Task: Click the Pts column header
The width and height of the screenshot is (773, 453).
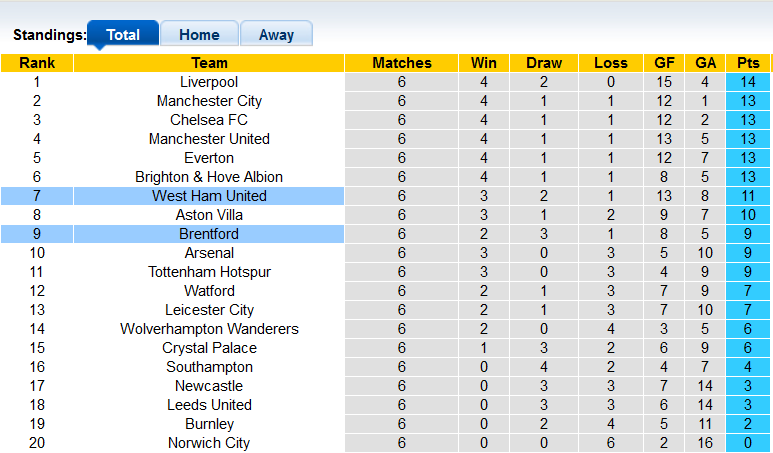Action: click(x=748, y=63)
